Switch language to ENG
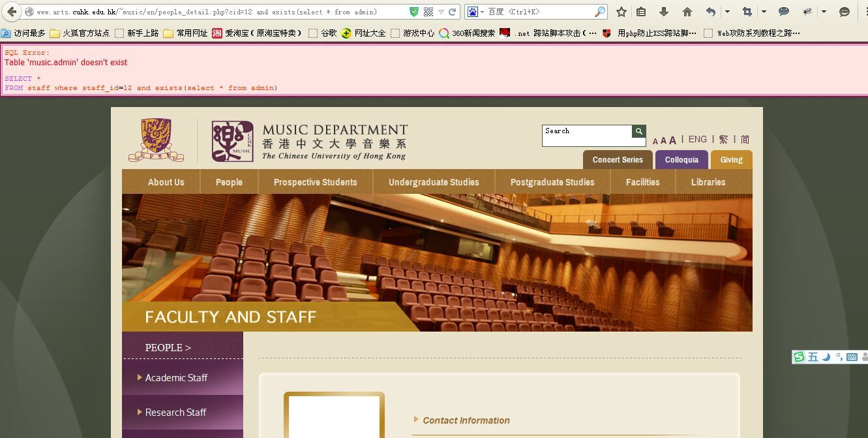 click(x=697, y=139)
